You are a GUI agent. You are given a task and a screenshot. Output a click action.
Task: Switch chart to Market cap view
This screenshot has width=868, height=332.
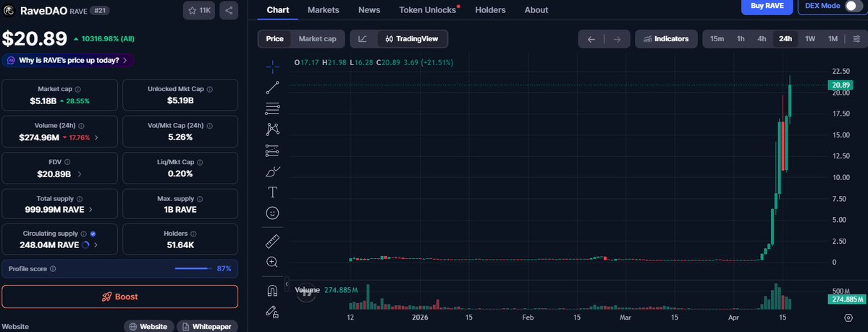pyautogui.click(x=317, y=39)
